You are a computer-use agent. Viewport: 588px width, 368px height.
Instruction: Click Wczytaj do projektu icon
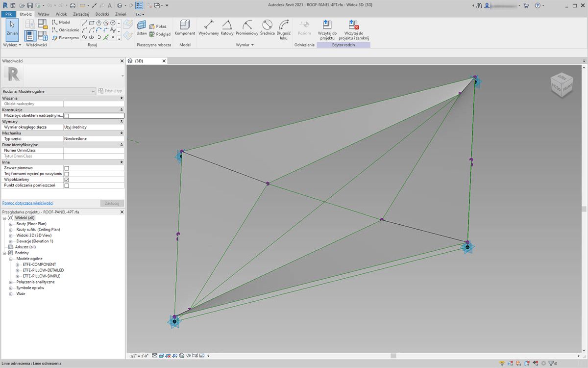coord(327,29)
